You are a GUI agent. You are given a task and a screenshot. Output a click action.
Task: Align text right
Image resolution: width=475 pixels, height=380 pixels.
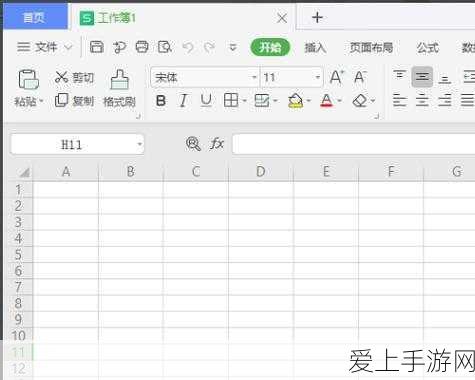pyautogui.click(x=445, y=100)
